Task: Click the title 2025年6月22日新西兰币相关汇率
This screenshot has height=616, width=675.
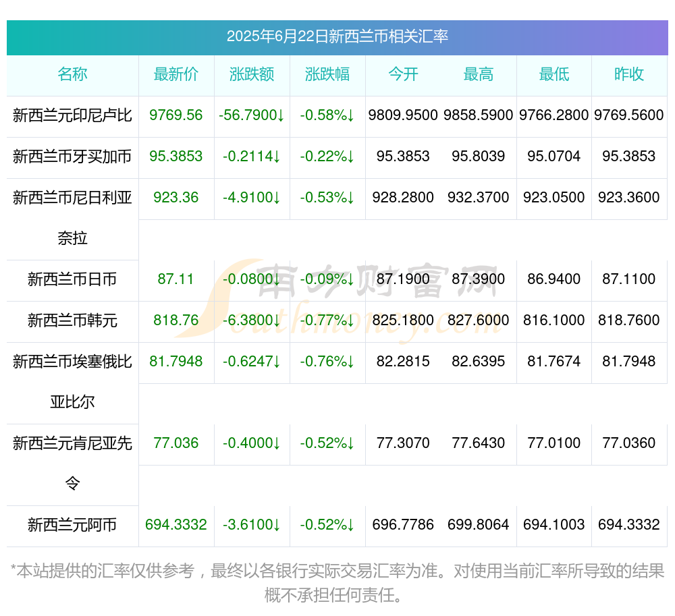Action: (337, 36)
